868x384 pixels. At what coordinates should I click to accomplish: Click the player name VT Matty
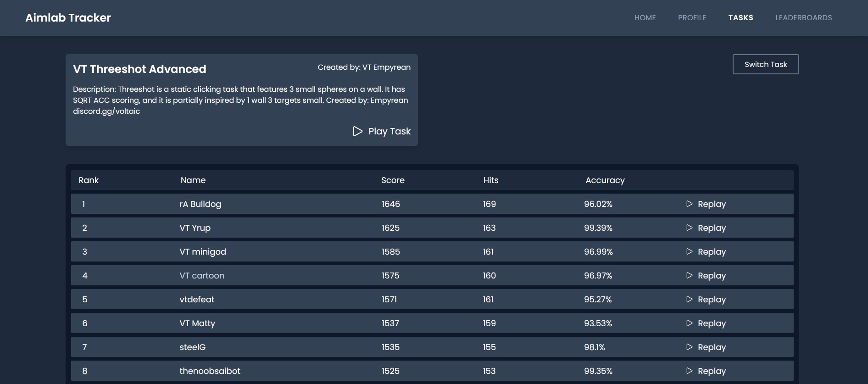click(197, 323)
